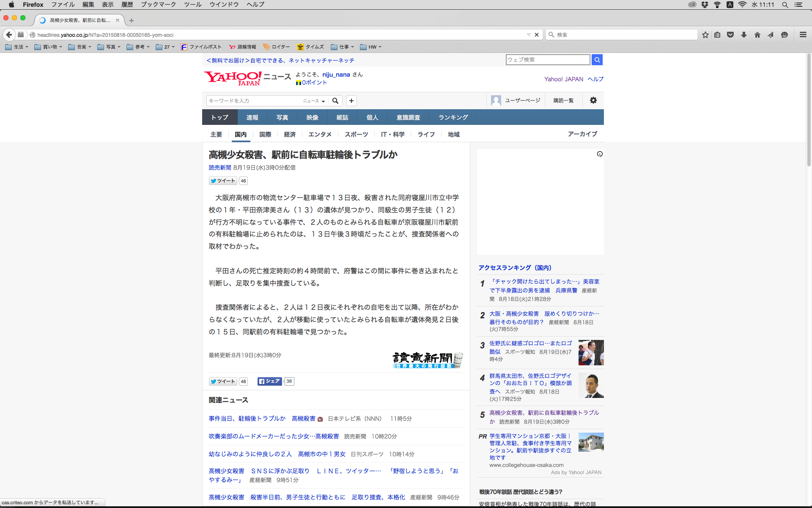
Task: Click the Firefox home toolbar icon
Action: [x=757, y=35]
